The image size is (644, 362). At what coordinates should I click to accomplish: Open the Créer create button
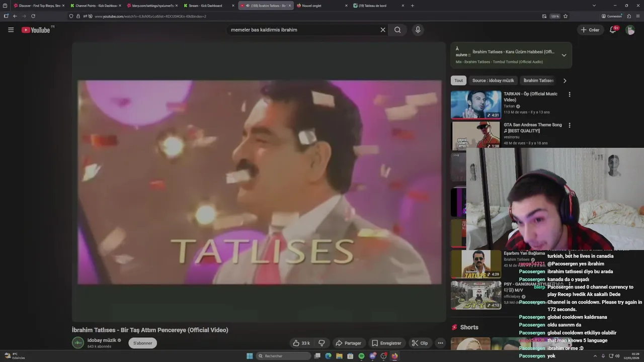coord(590,30)
